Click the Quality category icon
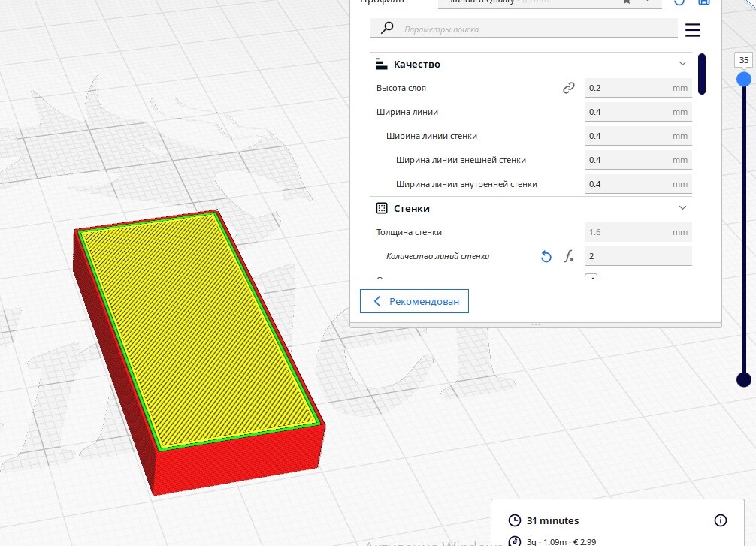This screenshot has width=756, height=546. pos(381,65)
